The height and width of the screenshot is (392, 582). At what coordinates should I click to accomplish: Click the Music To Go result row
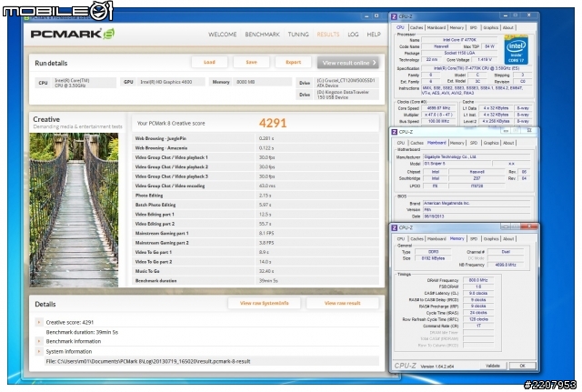point(256,271)
